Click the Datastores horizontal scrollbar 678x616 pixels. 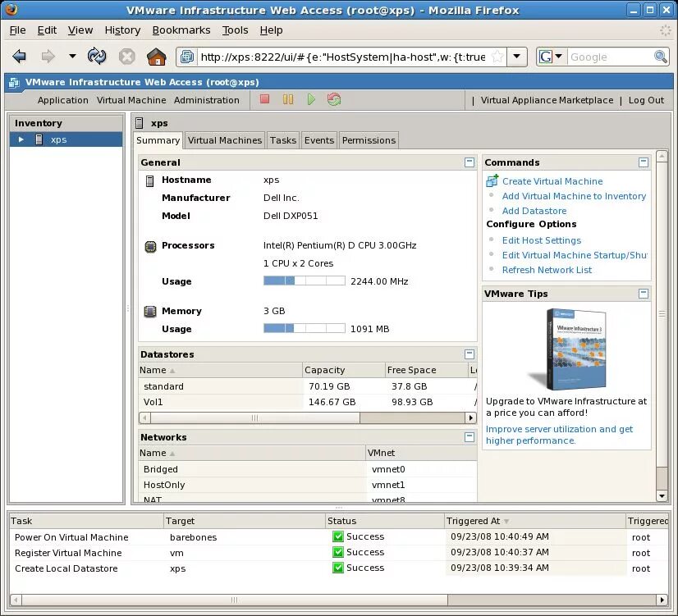point(308,418)
